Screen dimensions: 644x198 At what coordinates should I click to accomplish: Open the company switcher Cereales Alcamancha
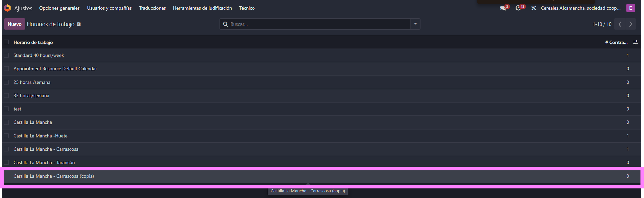(x=580, y=8)
